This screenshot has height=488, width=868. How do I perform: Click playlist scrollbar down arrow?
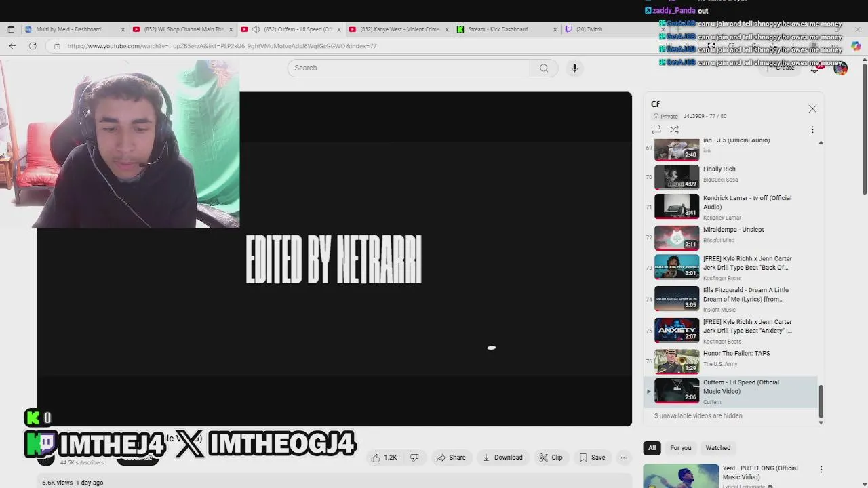(821, 422)
